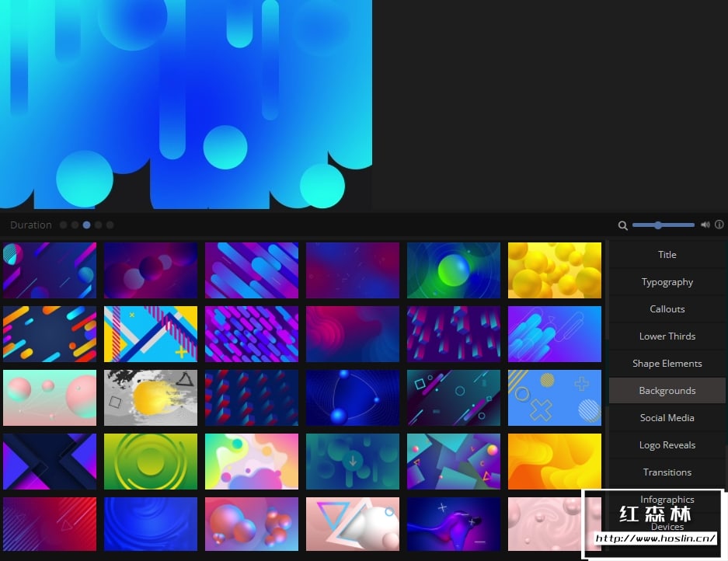This screenshot has width=728, height=561.
Task: Select the second Duration dot
Action: pos(75,225)
